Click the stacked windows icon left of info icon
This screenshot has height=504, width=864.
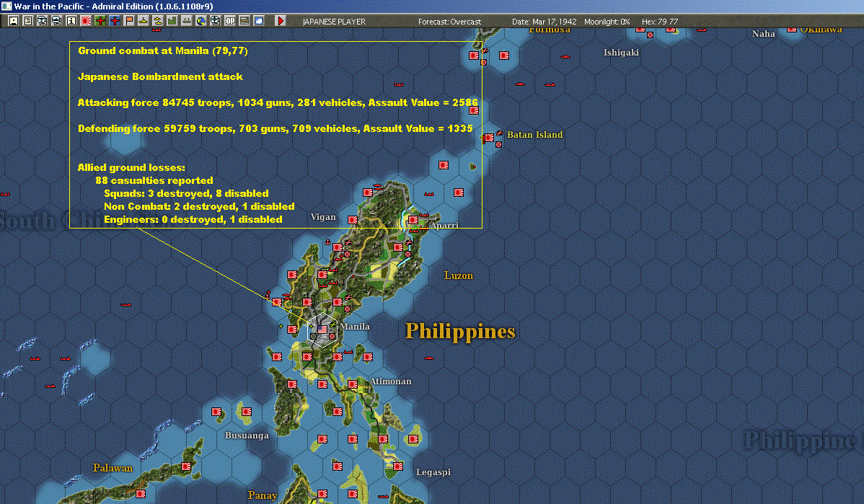click(x=57, y=21)
